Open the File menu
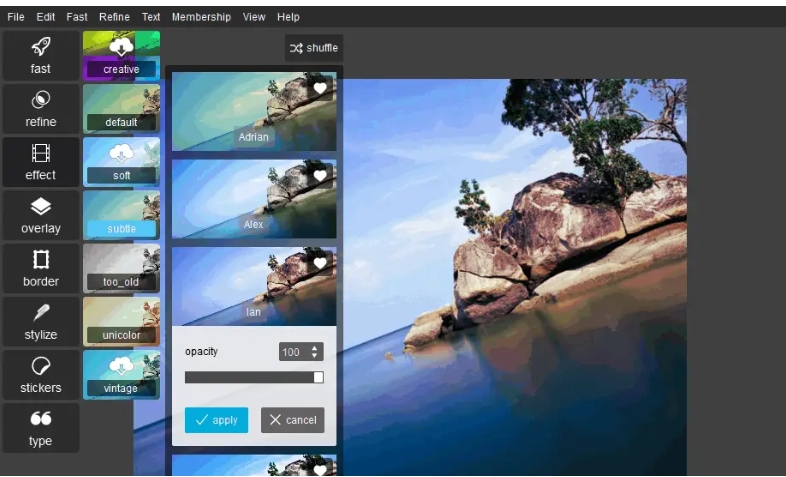786x477 pixels. 16,17
